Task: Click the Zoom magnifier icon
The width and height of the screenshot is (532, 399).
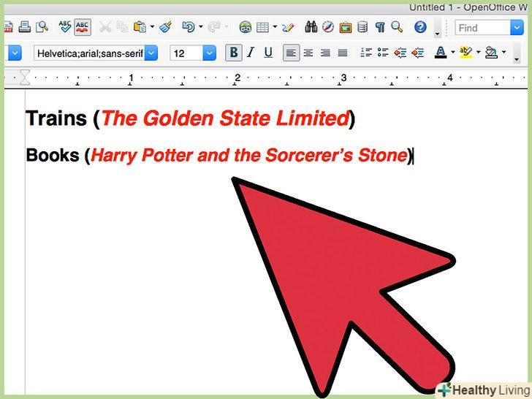Action: coord(397,26)
